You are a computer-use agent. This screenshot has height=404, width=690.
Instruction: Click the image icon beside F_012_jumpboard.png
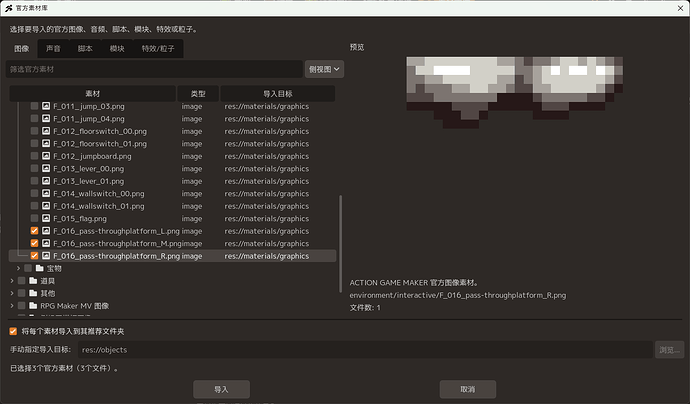coord(46,156)
